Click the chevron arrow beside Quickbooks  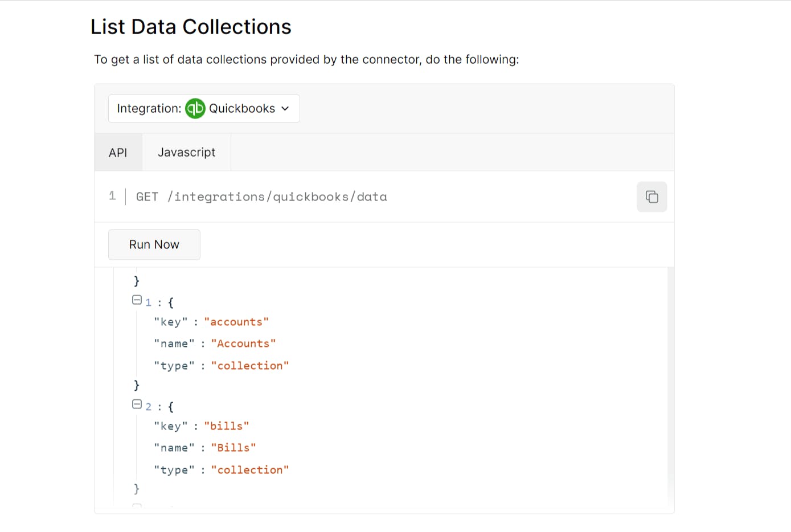pos(285,108)
